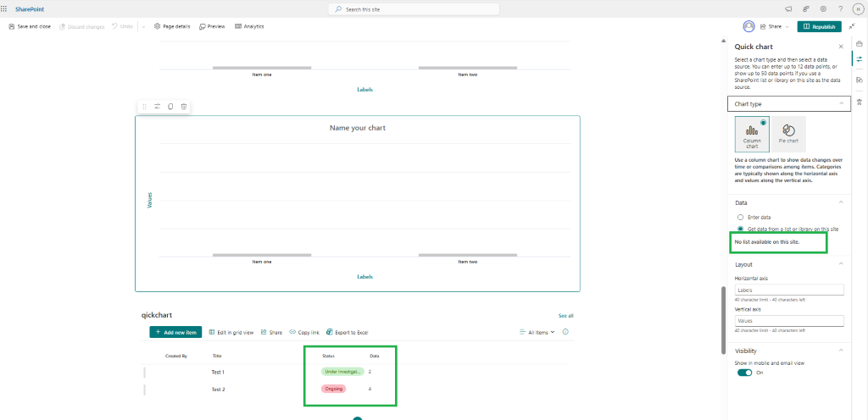Click Copy link in list toolbar
The image size is (868, 420).
304,333
